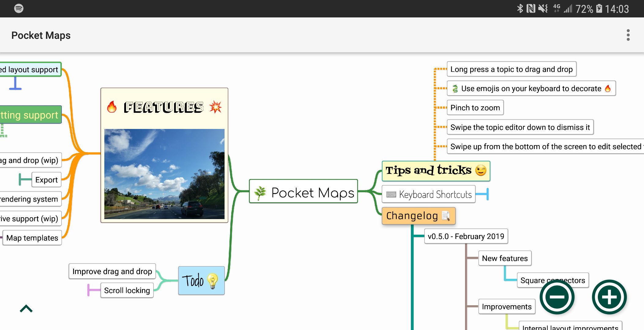Tap the Spotify icon in the status bar
Screen dimensions: 644x330
[x=19, y=9]
